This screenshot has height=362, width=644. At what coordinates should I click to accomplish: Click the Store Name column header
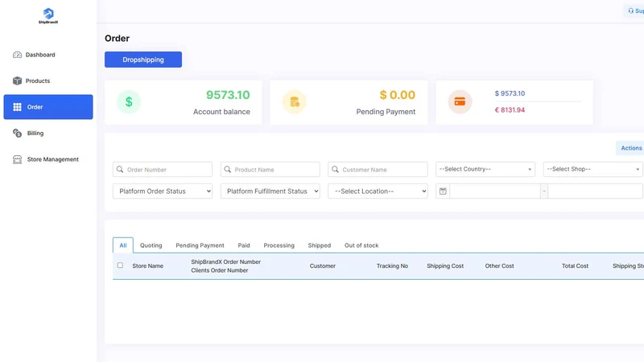click(x=147, y=266)
